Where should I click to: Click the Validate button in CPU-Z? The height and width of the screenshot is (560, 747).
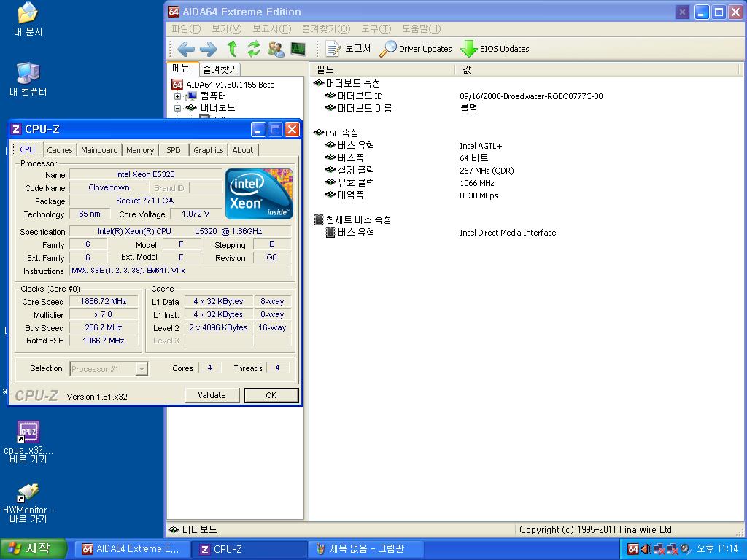click(212, 395)
